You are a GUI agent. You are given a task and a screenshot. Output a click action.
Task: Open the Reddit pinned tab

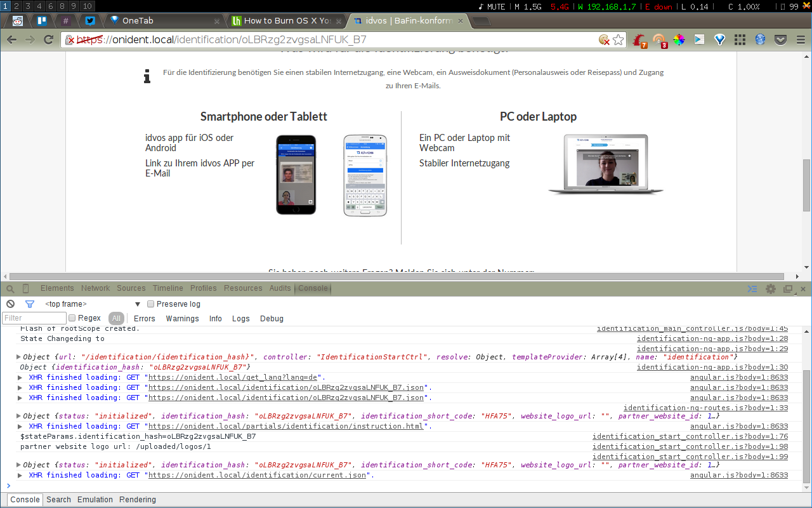[17, 20]
